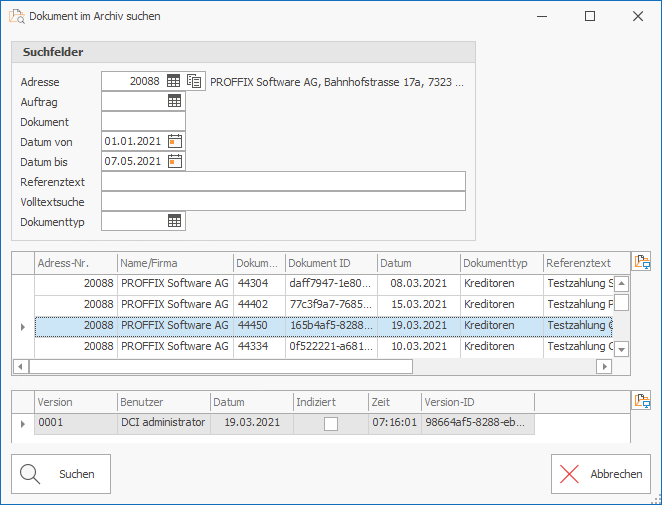Click the horizontal scroll left arrow
662x505 pixels.
(20, 366)
